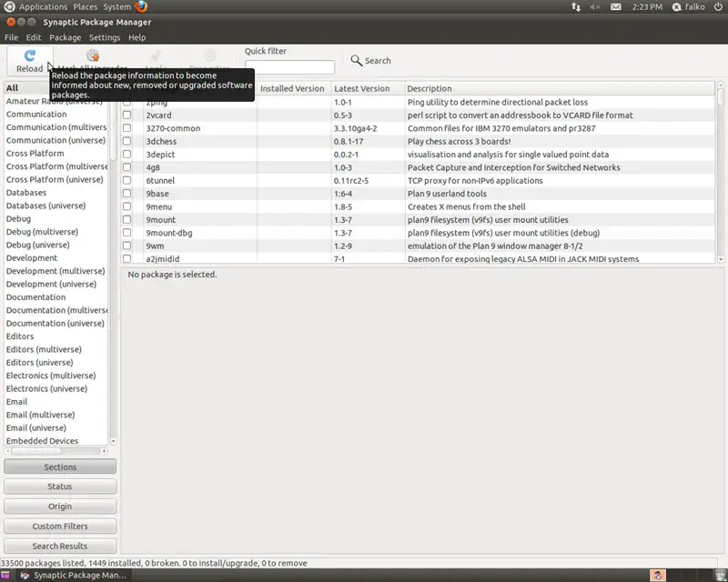Click the show desktop icon in bottom panel
The image size is (728, 582).
(5, 576)
